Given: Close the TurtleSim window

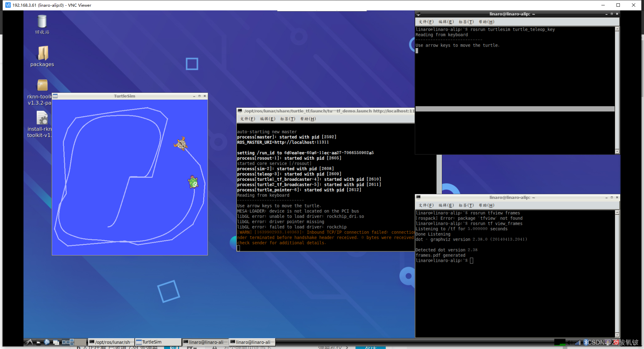Looking at the screenshot, I should [x=205, y=96].
